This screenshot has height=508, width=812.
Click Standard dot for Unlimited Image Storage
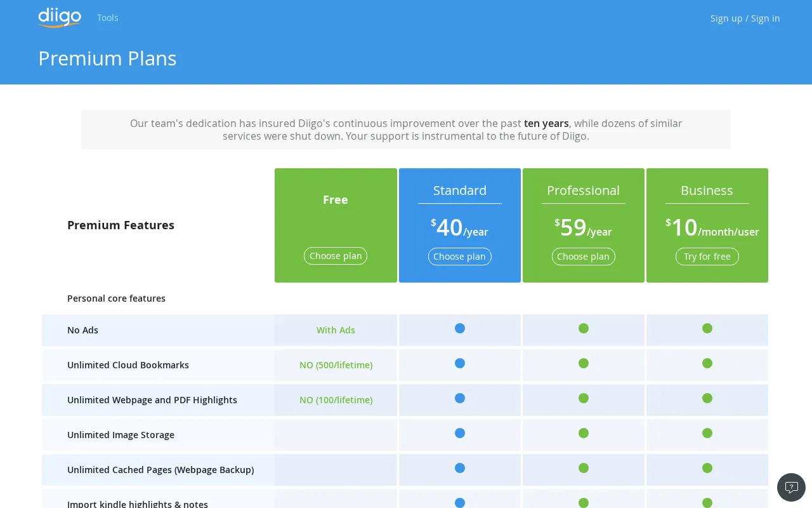[460, 433]
